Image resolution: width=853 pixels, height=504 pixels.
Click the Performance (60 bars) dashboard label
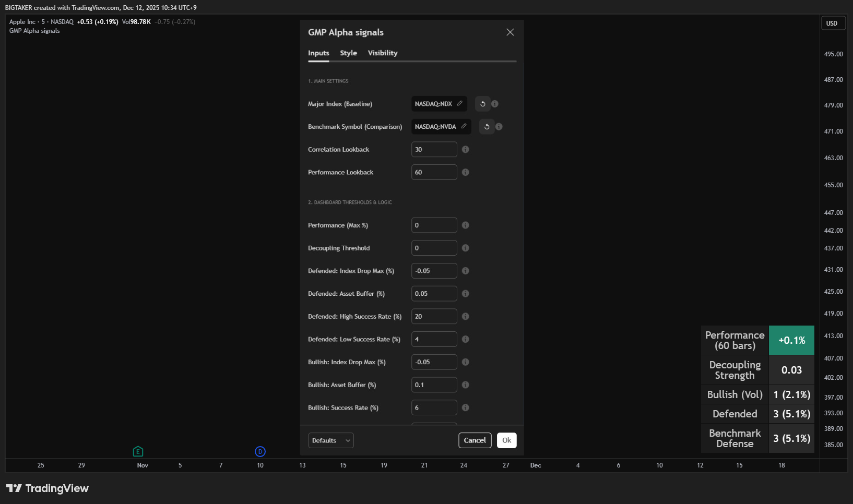pyautogui.click(x=735, y=340)
